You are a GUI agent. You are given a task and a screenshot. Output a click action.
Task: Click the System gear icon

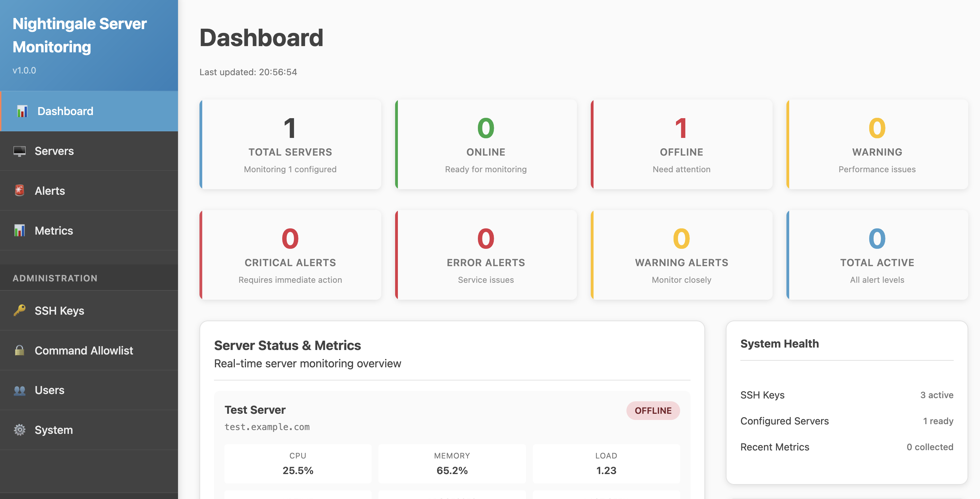[19, 430]
